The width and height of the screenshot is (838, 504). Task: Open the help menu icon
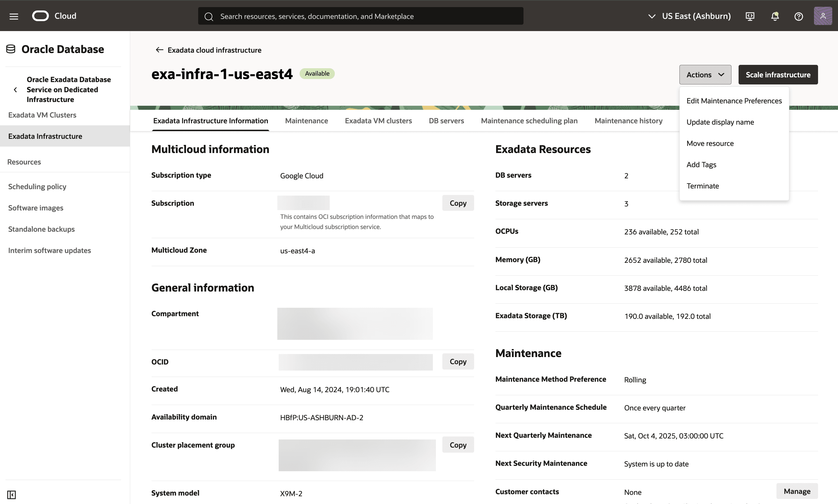click(x=798, y=16)
